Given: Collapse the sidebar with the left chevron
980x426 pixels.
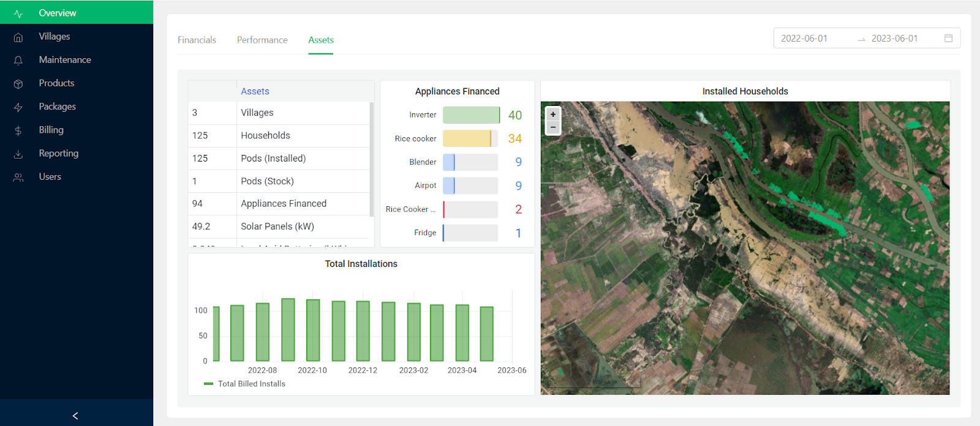Looking at the screenshot, I should pyautogui.click(x=75, y=416).
